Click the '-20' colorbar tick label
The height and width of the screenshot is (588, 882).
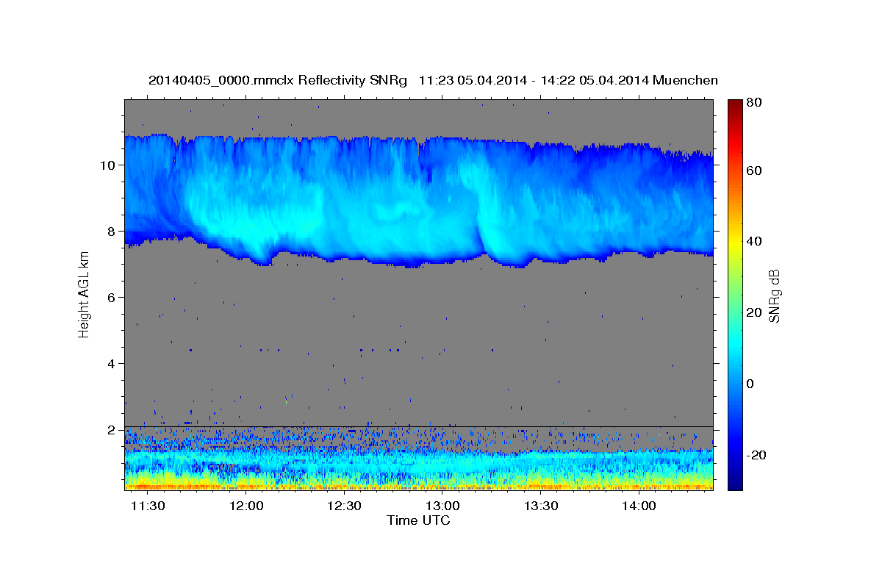[756, 455]
